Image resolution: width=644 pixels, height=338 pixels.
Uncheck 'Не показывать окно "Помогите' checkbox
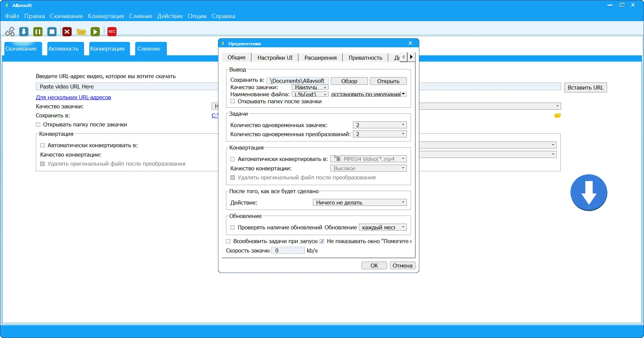tap(322, 241)
